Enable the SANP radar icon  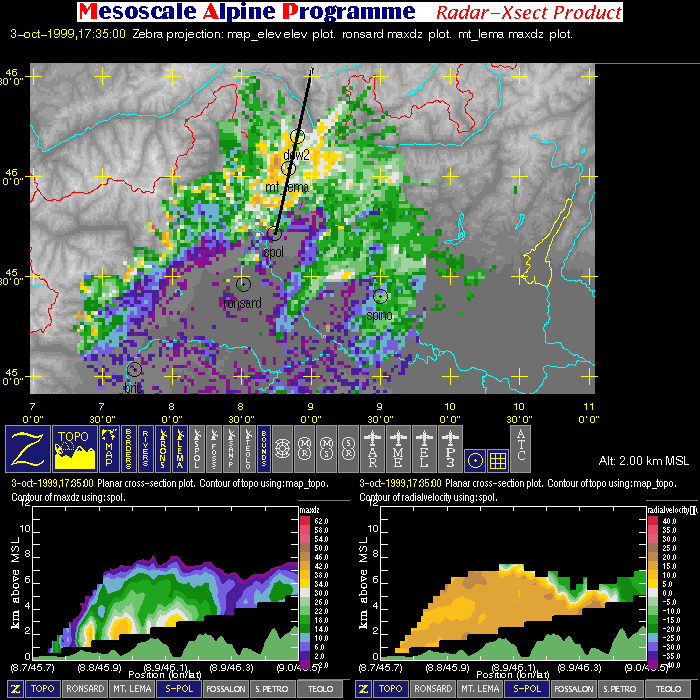(231, 449)
